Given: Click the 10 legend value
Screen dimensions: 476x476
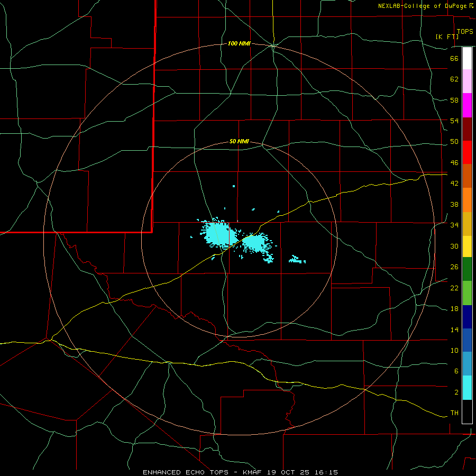Looking at the screenshot, I should click(x=454, y=350).
